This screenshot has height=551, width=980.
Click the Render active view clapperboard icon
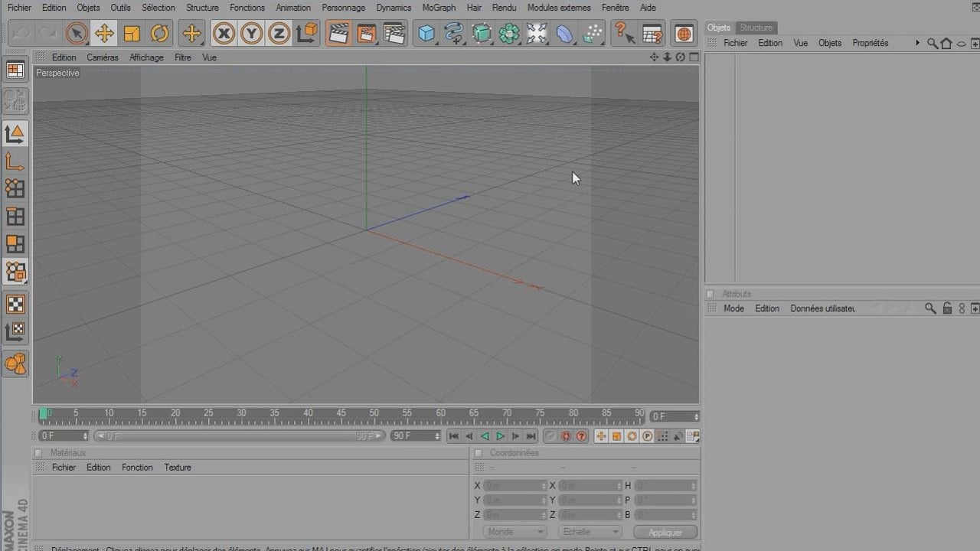click(338, 34)
